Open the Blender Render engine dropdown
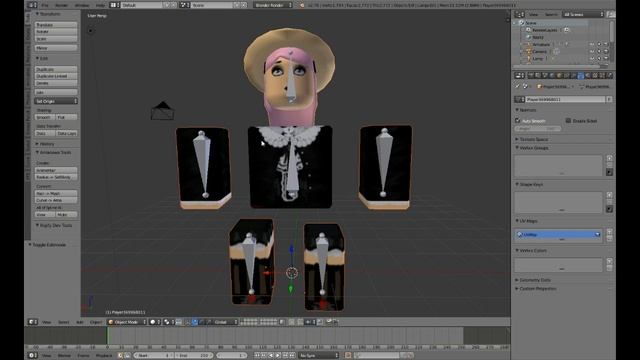The image size is (640, 360). click(273, 5)
